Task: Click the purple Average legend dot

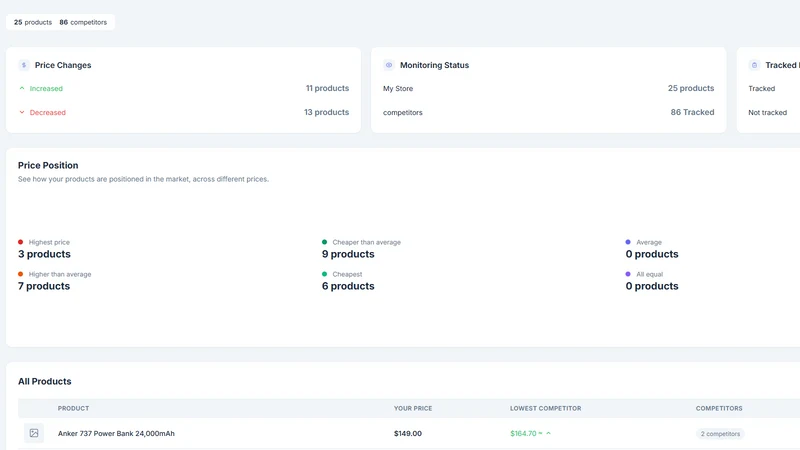Action: [628, 242]
